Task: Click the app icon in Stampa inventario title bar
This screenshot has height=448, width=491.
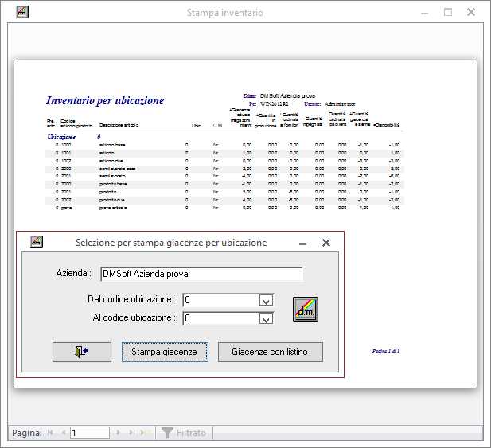Action: point(22,12)
